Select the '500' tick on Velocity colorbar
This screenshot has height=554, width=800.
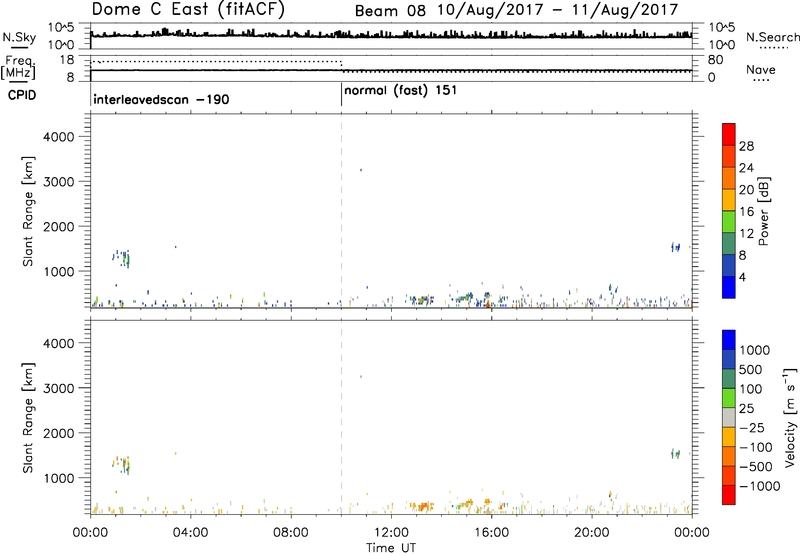751,369
